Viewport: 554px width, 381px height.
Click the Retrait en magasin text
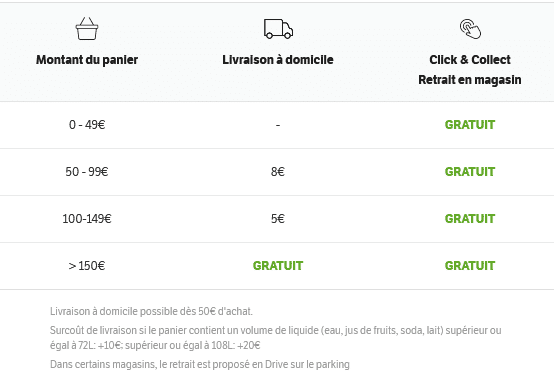(470, 80)
